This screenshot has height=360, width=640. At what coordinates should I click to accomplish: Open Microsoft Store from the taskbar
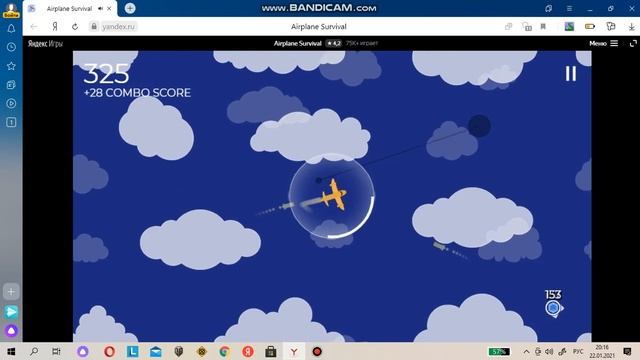point(271,351)
